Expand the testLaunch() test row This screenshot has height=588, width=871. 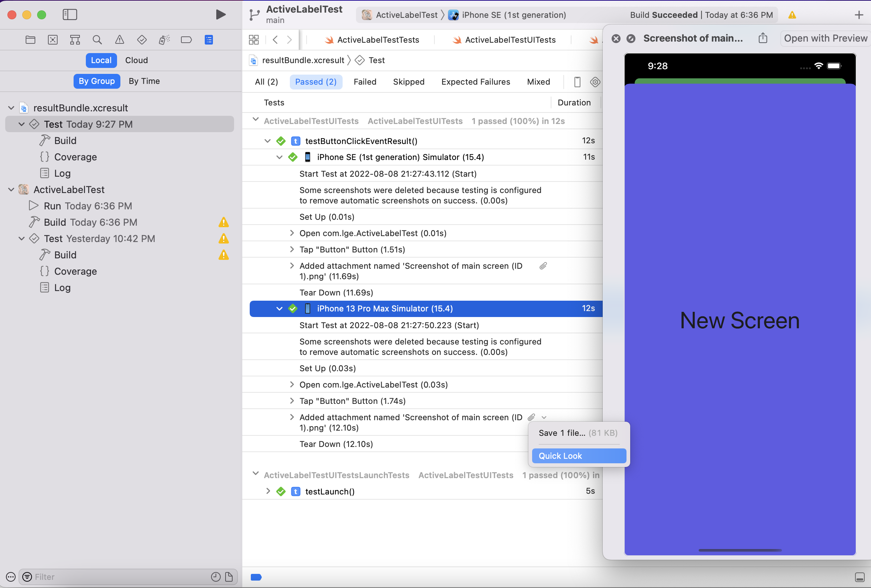pos(268,491)
